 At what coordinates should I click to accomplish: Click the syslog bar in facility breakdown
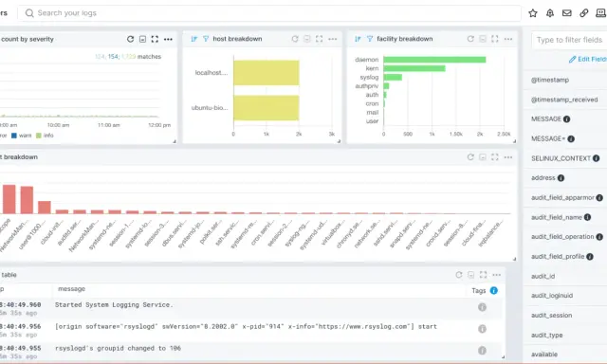tap(393, 78)
